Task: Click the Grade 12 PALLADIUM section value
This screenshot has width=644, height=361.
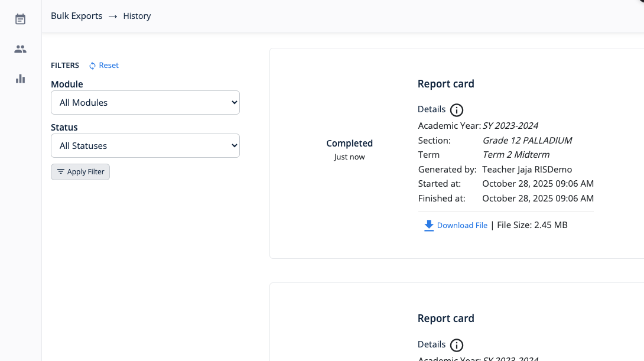Action: click(527, 140)
